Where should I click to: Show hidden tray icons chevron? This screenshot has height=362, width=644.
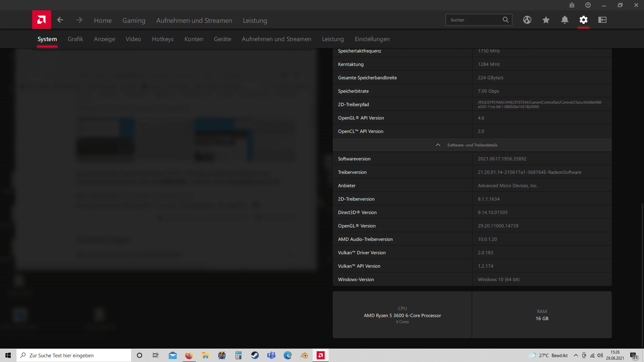tap(576, 355)
